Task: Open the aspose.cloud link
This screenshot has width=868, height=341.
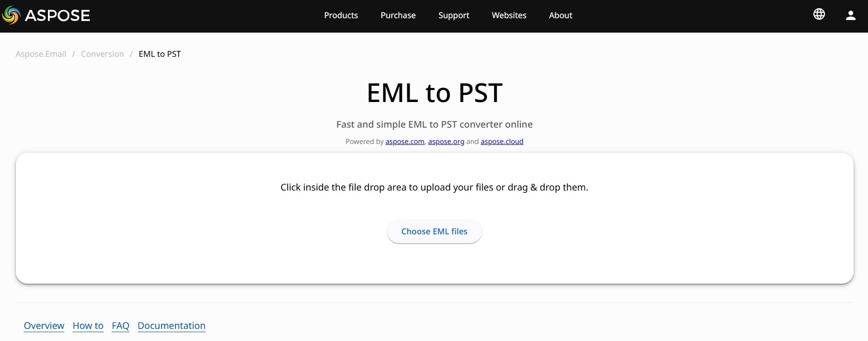Action: point(502,142)
